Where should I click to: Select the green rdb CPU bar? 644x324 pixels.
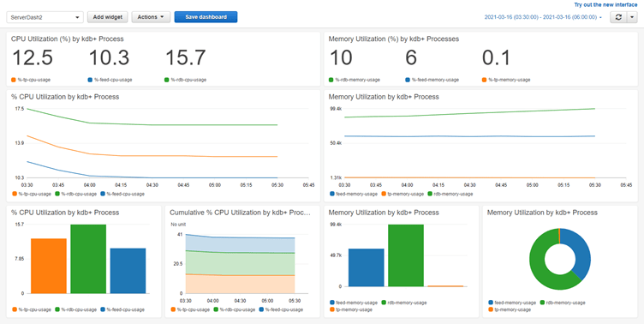pyautogui.click(x=88, y=259)
